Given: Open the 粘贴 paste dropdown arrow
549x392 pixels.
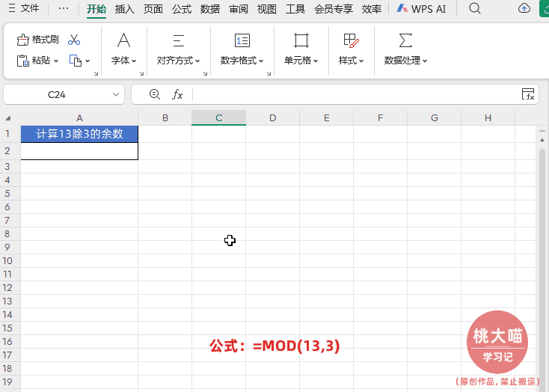Looking at the screenshot, I should coord(56,61).
